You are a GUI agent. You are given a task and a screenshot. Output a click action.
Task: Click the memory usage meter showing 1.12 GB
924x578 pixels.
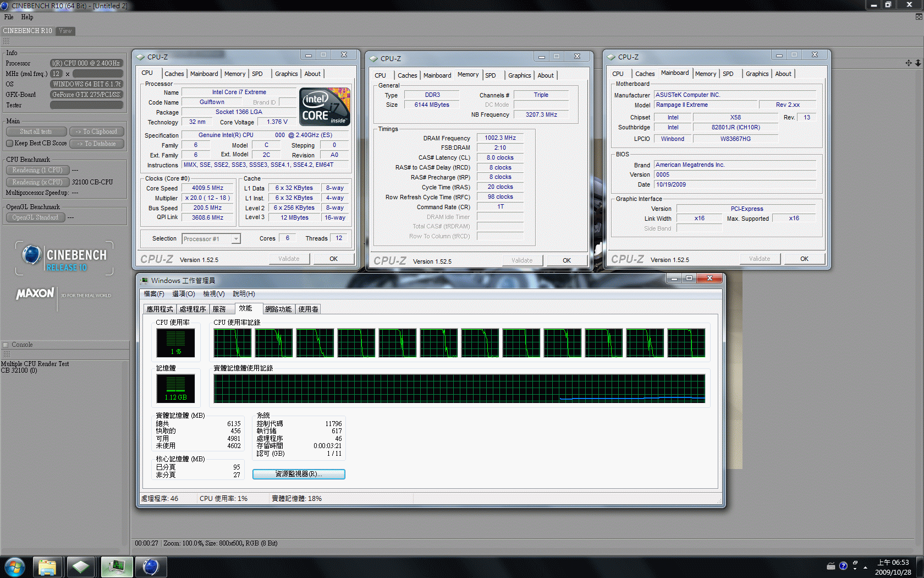(x=175, y=389)
